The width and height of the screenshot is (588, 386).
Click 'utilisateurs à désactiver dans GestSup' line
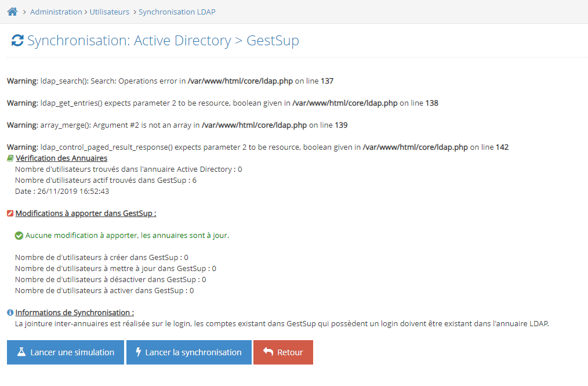pos(111,280)
